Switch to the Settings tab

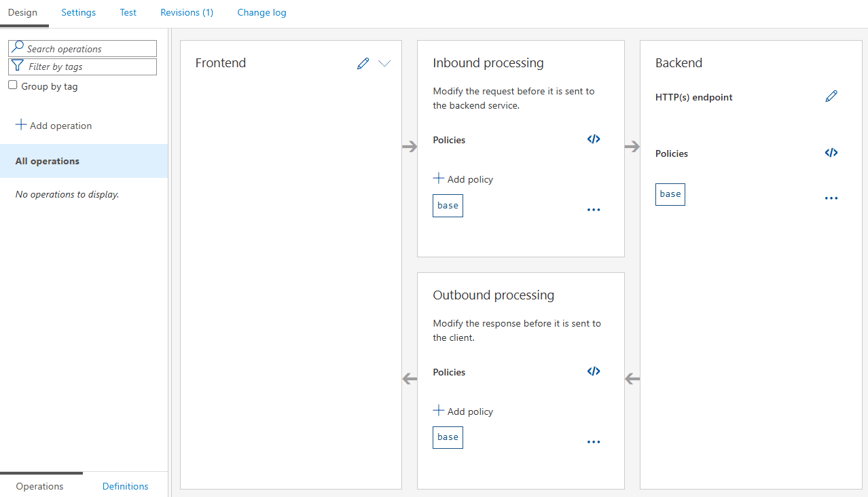click(79, 13)
